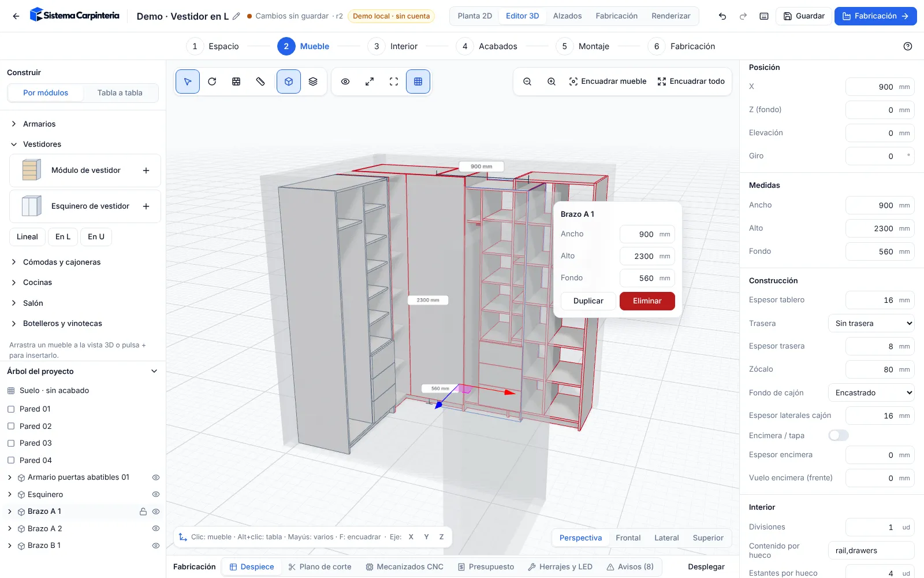Open the Trasera dropdown

871,323
